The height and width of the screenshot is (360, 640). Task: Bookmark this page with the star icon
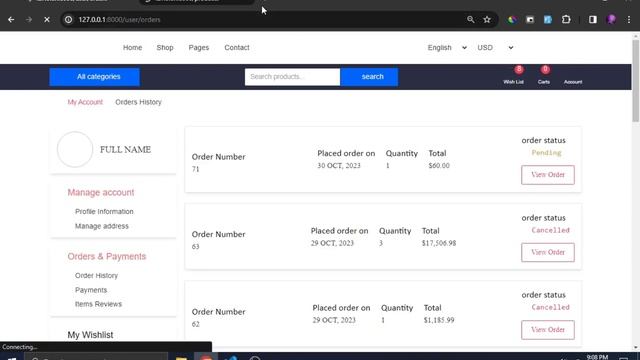(487, 20)
